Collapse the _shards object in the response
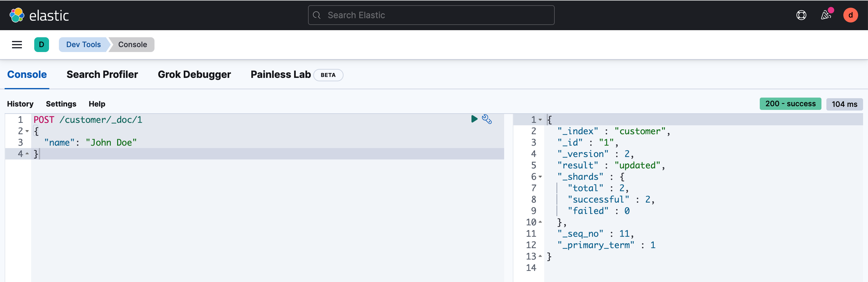 pyautogui.click(x=541, y=177)
